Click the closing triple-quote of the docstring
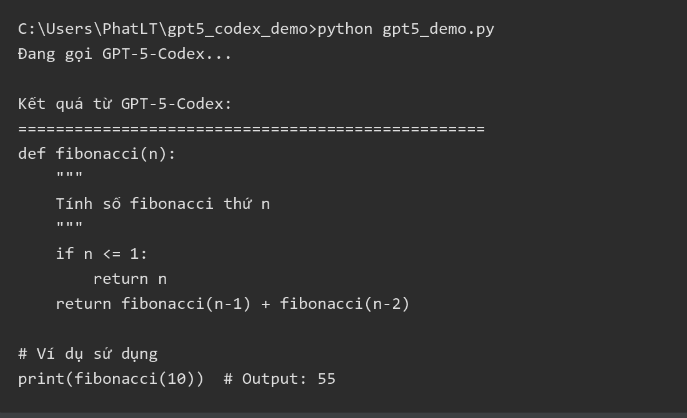 tap(69, 228)
